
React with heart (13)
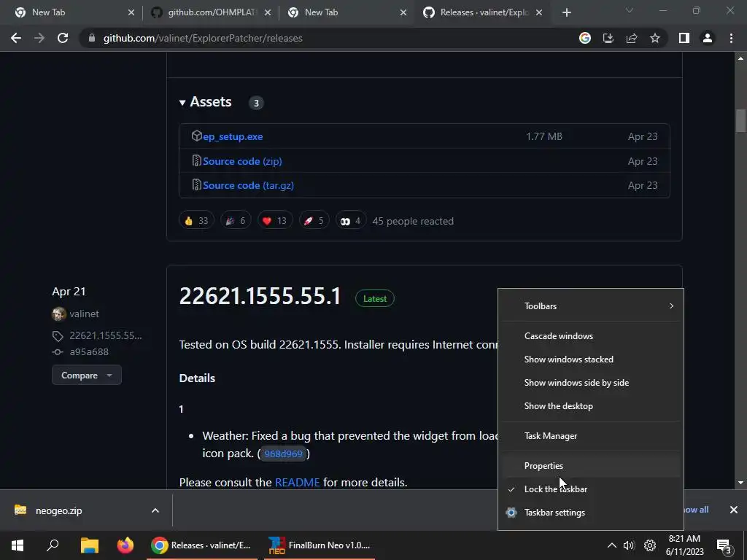(x=275, y=221)
